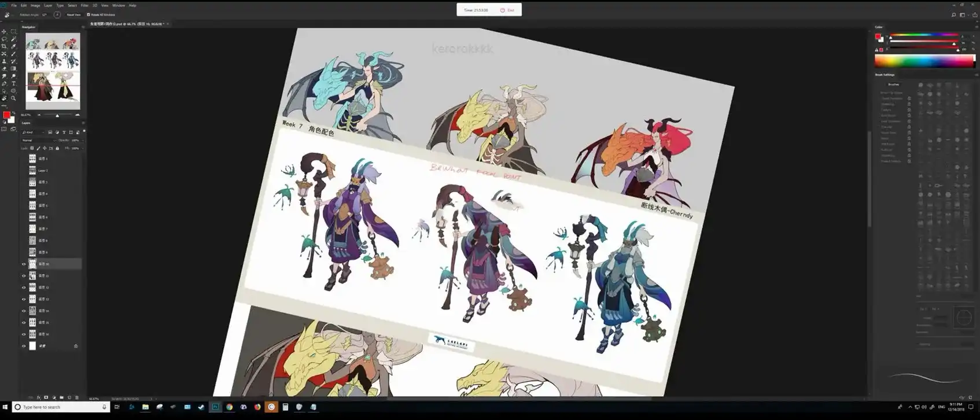Click the Reset View button
The image size is (980, 420).
point(73,15)
